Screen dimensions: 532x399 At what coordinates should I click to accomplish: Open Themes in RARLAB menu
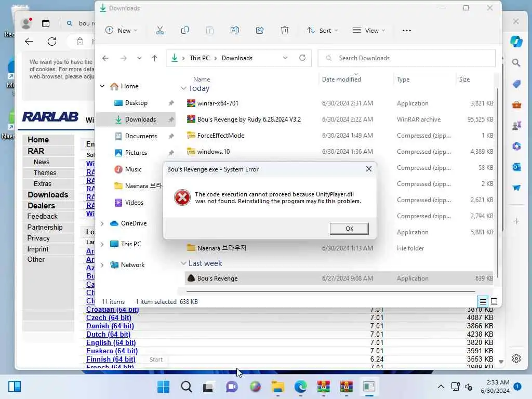pos(45,172)
